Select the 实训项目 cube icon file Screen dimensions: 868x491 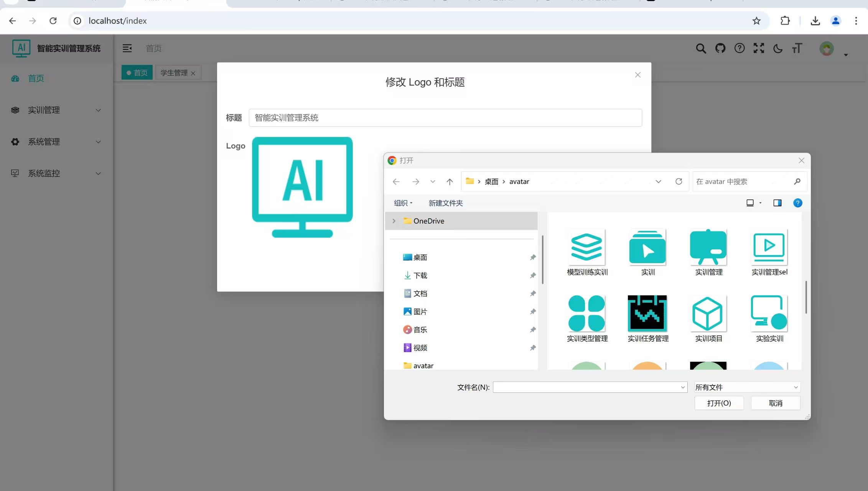click(x=708, y=313)
